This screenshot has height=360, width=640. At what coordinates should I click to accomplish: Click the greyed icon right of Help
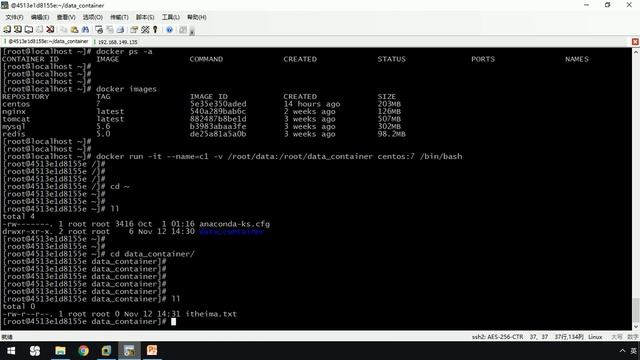coord(183,29)
